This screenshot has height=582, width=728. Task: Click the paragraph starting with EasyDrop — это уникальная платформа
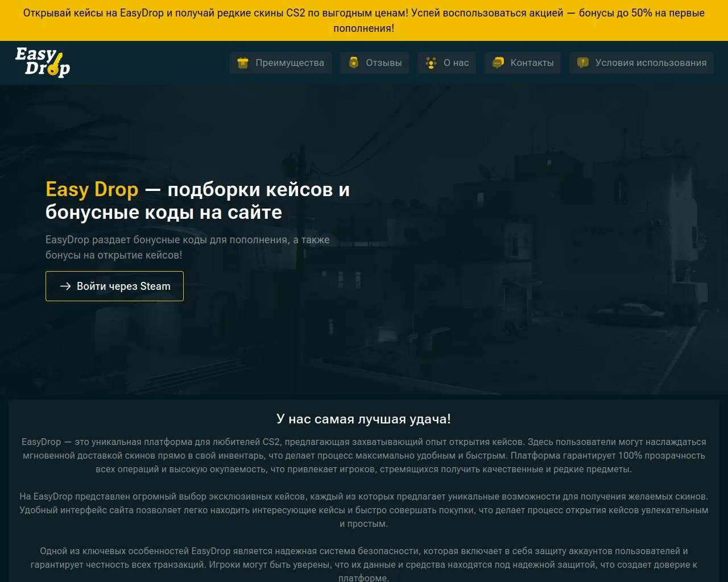click(x=364, y=455)
